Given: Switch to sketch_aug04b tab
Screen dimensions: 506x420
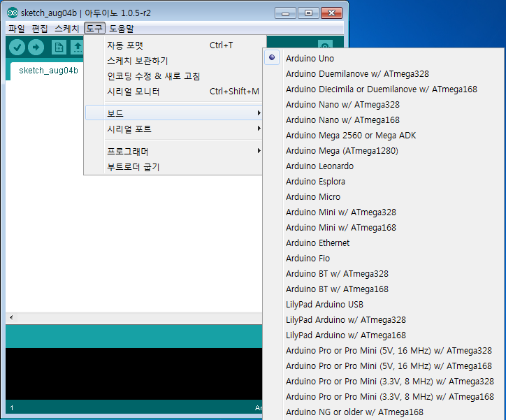Looking at the screenshot, I should 48,71.
